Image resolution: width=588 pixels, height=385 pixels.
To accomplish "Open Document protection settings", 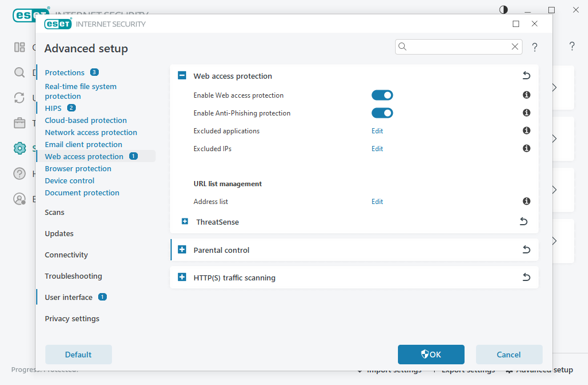I will point(82,192).
